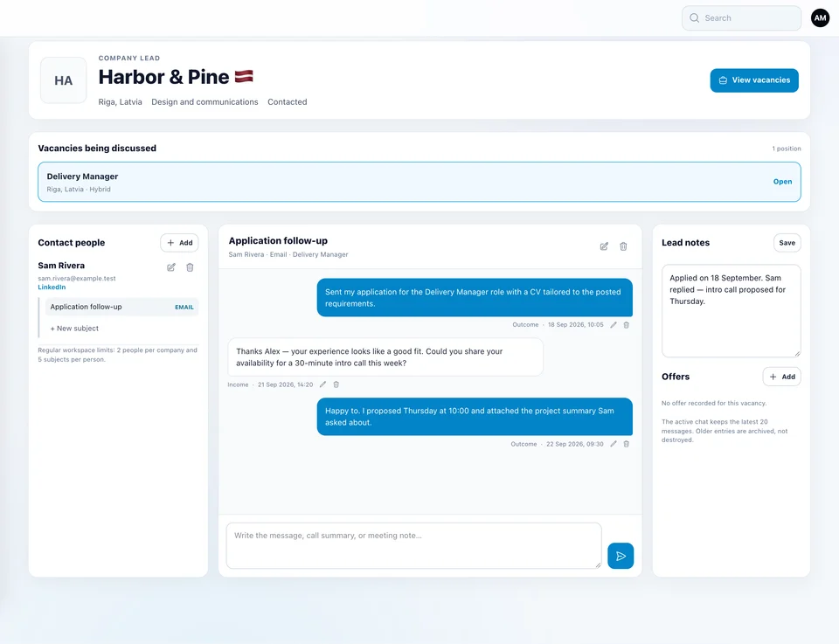Click the EMAIL tag on Application follow-up
The width and height of the screenshot is (839, 644).
[x=184, y=308]
